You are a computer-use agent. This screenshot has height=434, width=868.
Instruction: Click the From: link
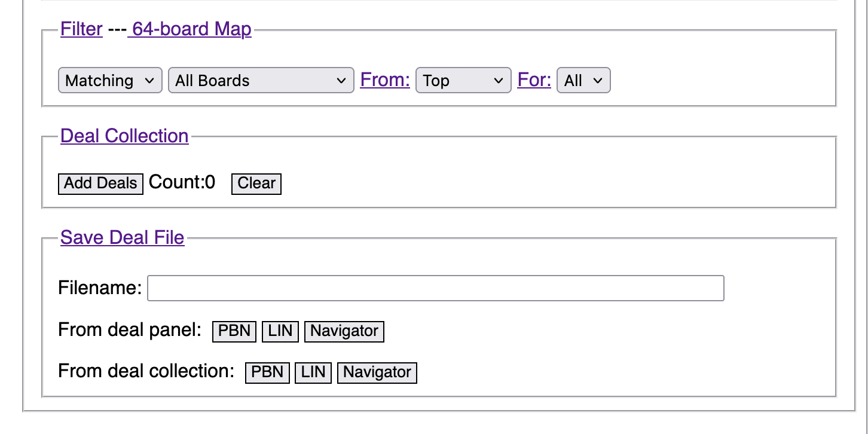pos(385,80)
